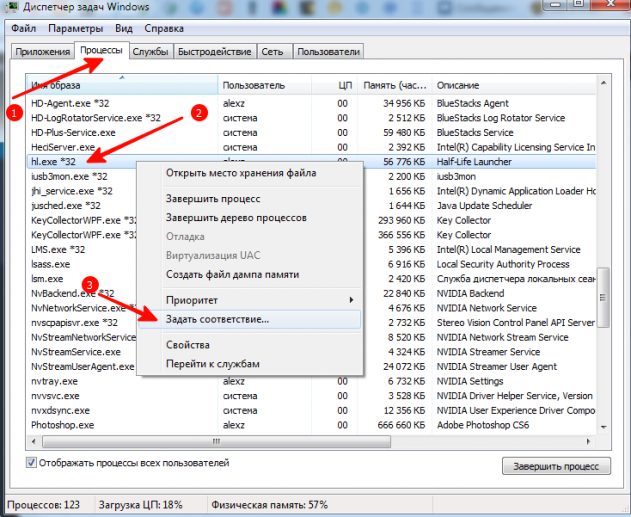Select the Photoshop.exe process row
This screenshot has height=517, width=631.
tap(311, 425)
